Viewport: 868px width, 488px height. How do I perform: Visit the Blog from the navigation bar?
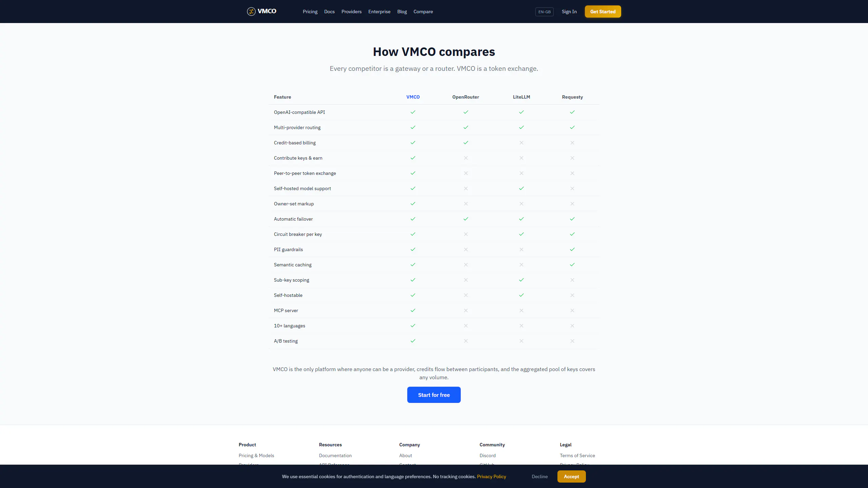point(402,12)
